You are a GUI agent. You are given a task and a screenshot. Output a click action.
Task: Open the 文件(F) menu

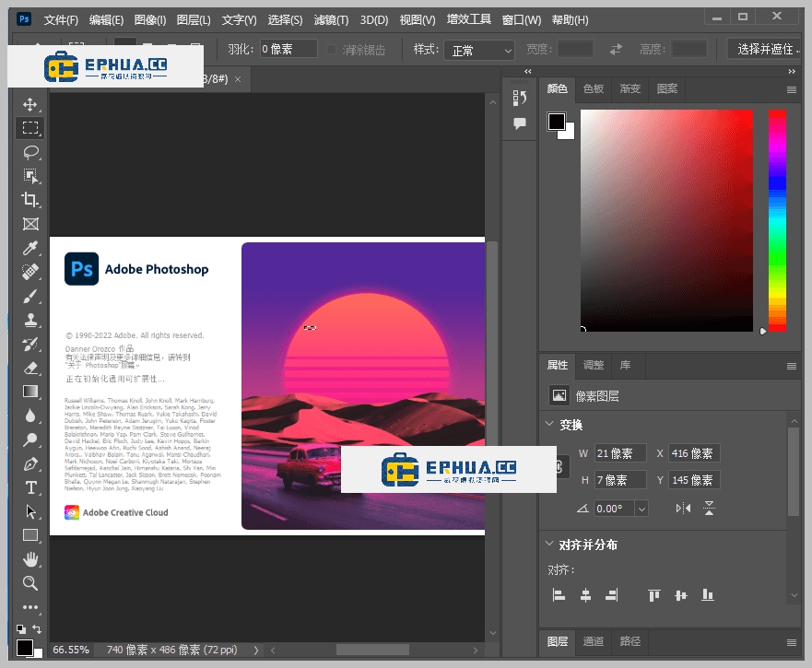[x=61, y=20]
